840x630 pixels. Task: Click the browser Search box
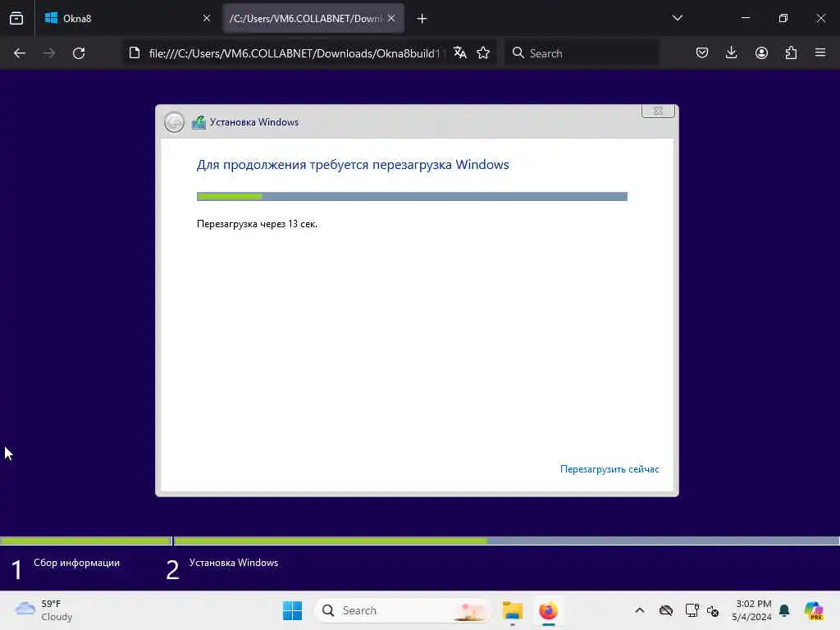click(x=582, y=53)
